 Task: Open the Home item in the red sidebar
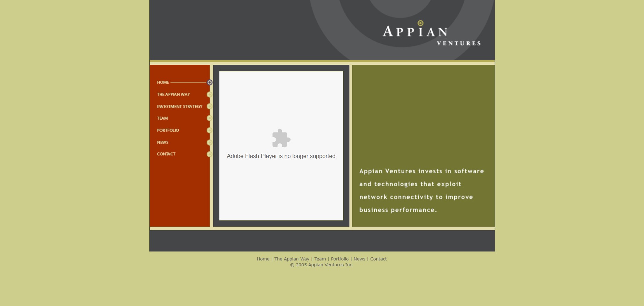pyautogui.click(x=163, y=82)
